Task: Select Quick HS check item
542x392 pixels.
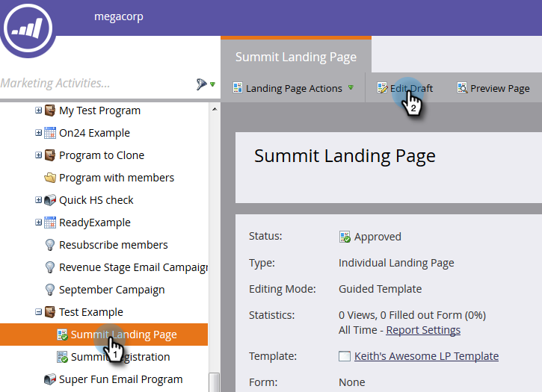Action: pyautogui.click(x=96, y=200)
